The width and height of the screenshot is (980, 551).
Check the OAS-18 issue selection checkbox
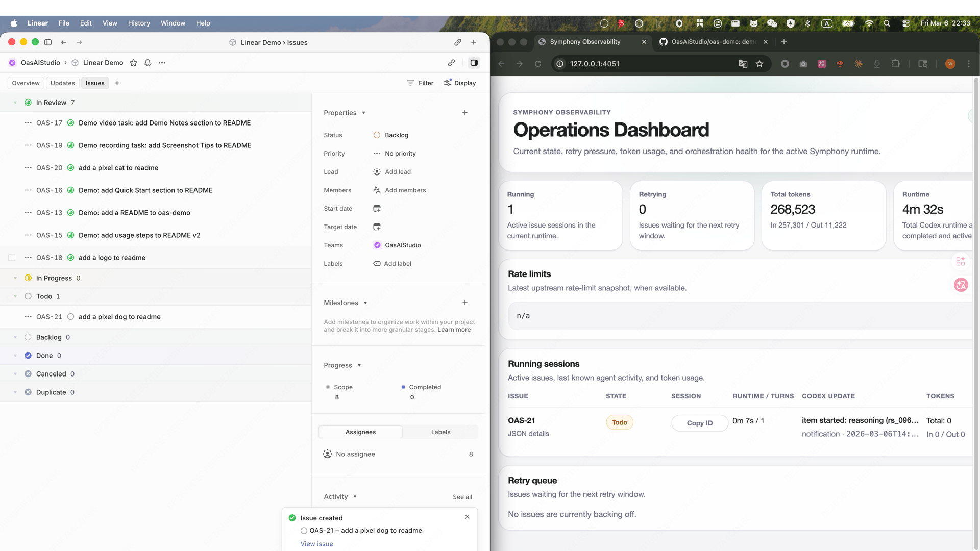click(12, 258)
